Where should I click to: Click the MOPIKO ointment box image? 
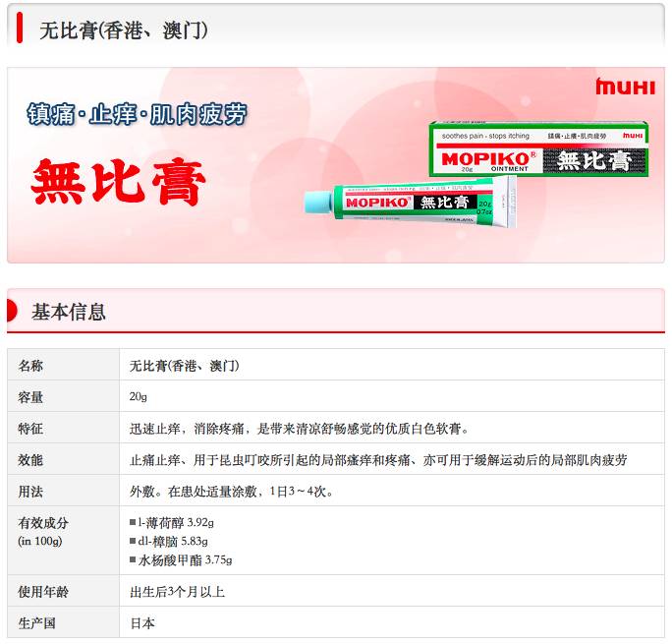click(x=538, y=149)
